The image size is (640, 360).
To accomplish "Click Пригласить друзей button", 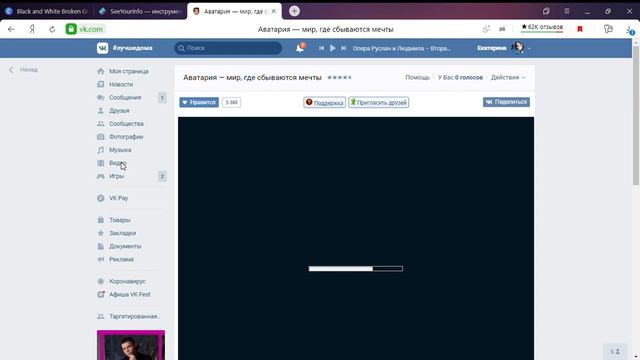I will [379, 102].
